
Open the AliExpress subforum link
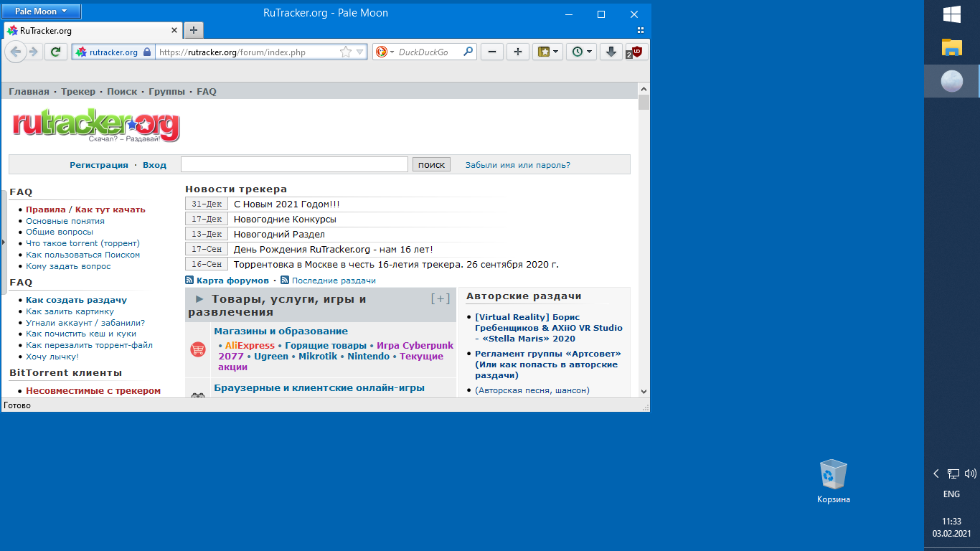click(250, 346)
